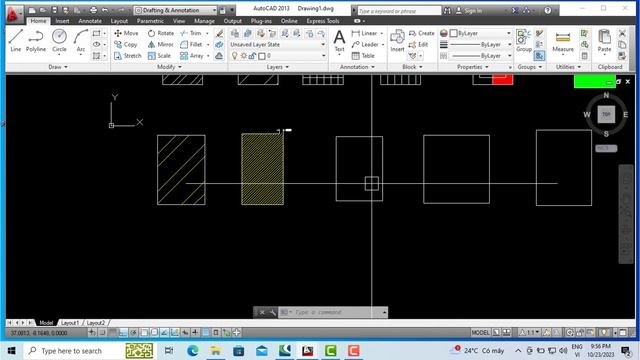Image resolution: width=640 pixels, height=360 pixels.
Task: Select the Circle tool
Action: (x=59, y=41)
